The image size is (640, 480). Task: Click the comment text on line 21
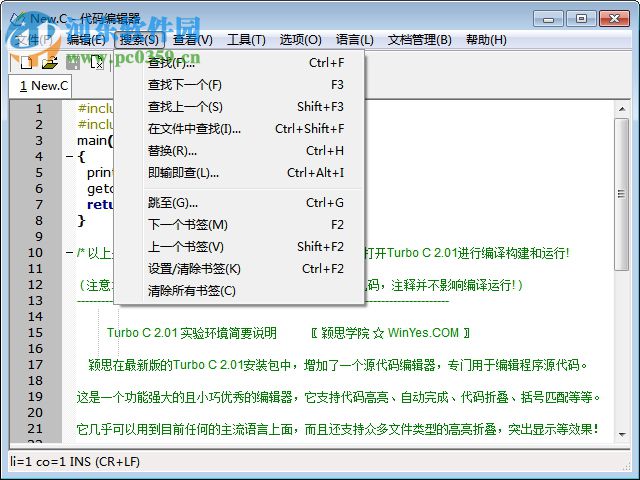338,429
